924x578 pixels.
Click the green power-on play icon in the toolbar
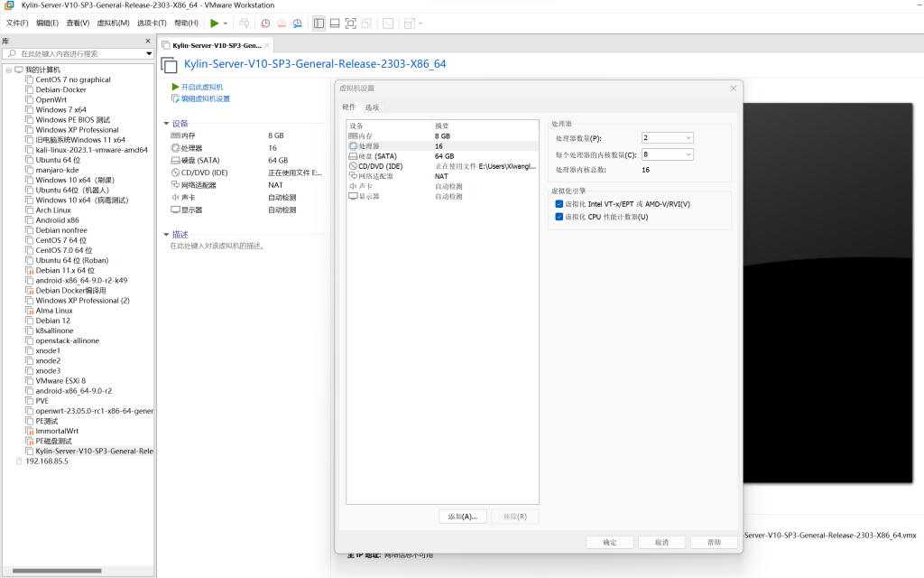pyautogui.click(x=215, y=23)
